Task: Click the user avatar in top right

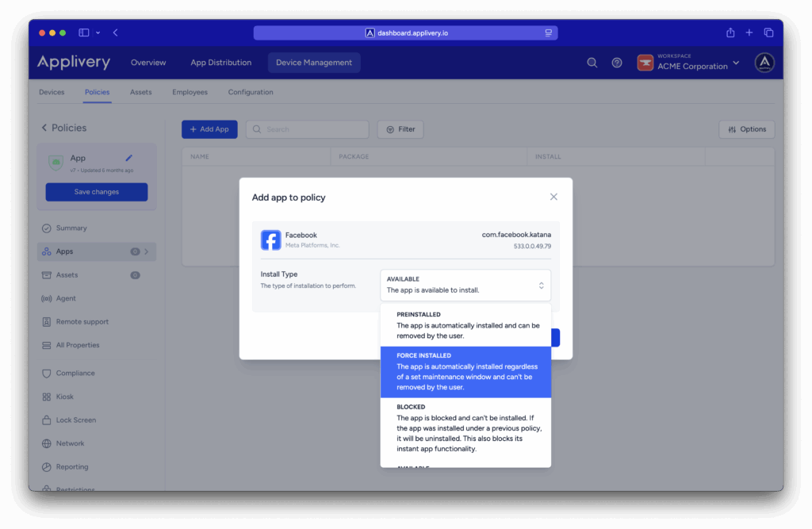Action: (764, 63)
